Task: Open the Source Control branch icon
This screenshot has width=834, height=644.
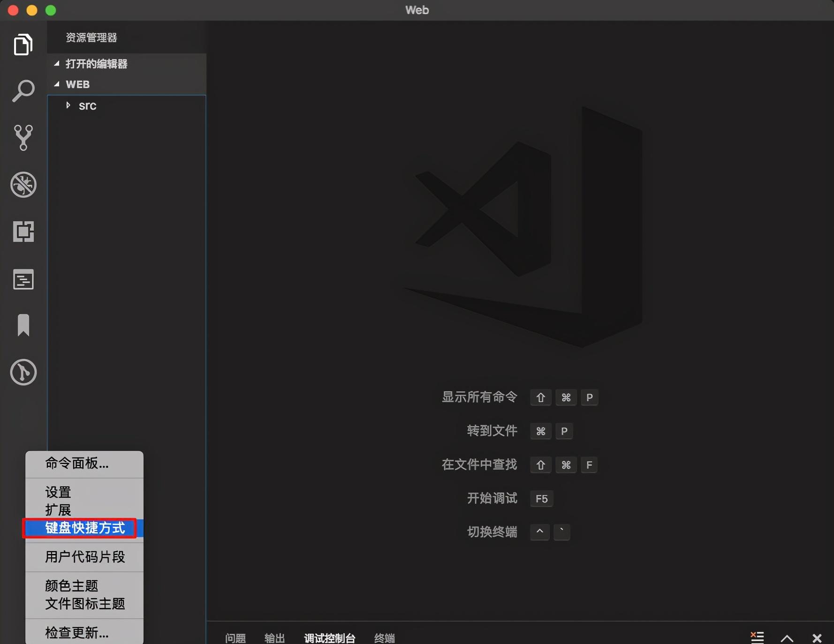Action: click(x=23, y=137)
